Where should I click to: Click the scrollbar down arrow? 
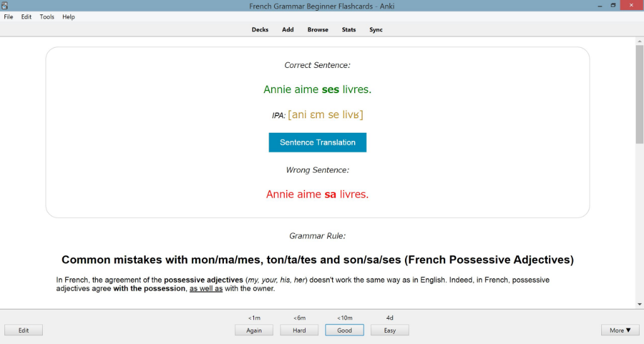(640, 304)
